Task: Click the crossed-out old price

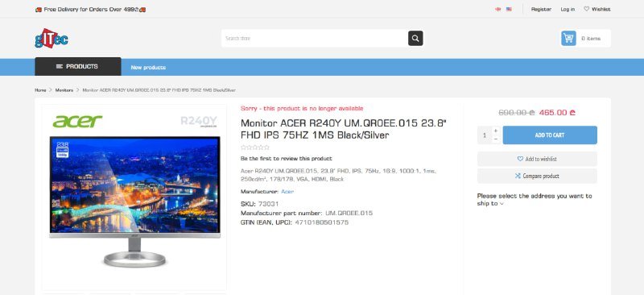Action: pyautogui.click(x=517, y=112)
